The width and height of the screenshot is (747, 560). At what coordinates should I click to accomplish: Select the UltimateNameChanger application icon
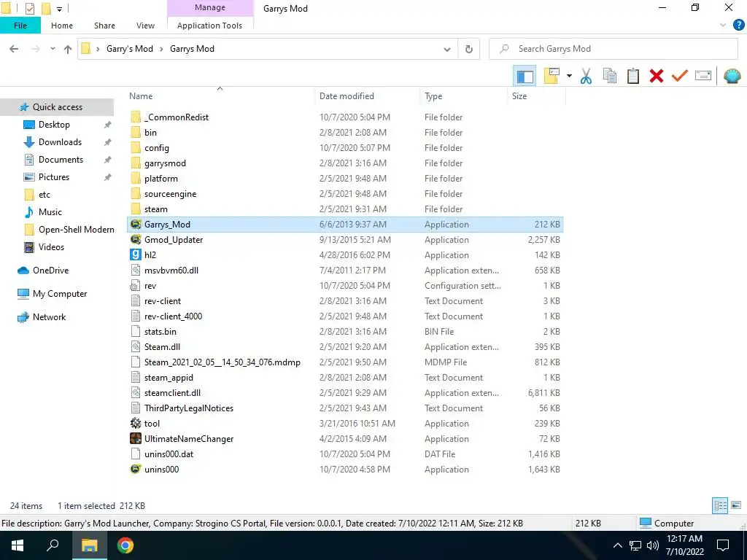136,438
